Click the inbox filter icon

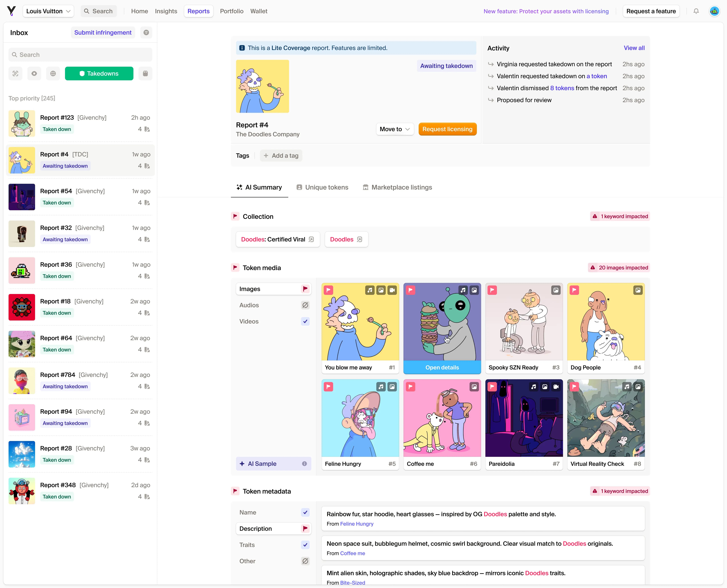tap(146, 32)
